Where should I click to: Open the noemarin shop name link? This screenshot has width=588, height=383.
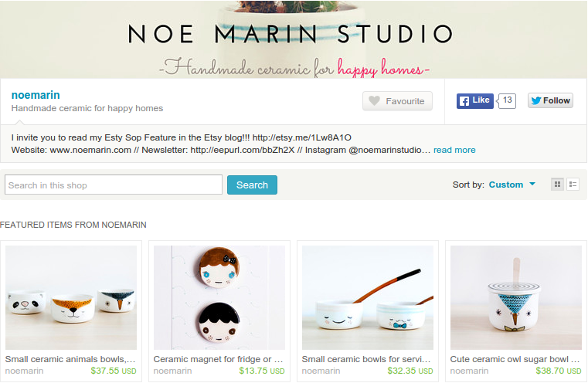pos(36,95)
